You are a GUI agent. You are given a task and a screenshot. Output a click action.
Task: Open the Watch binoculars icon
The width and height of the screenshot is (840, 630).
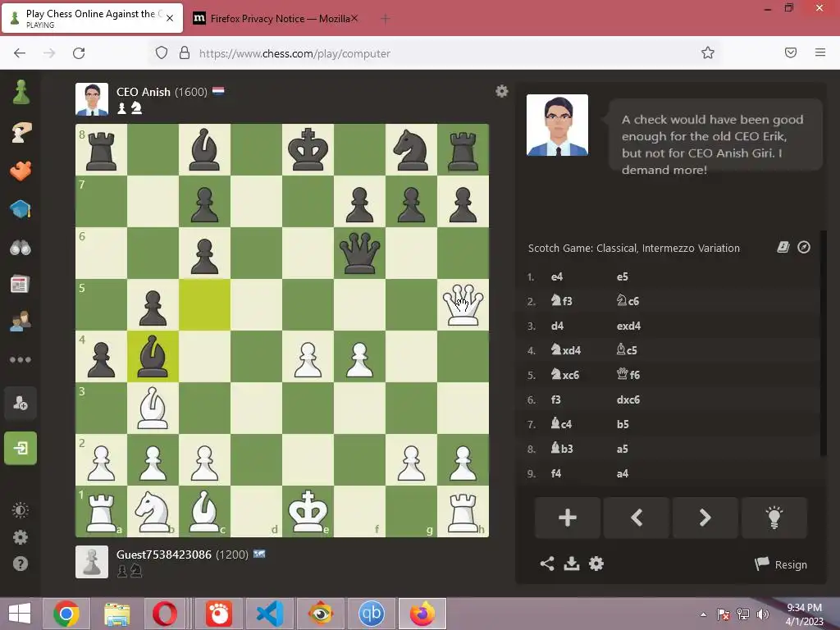click(21, 248)
